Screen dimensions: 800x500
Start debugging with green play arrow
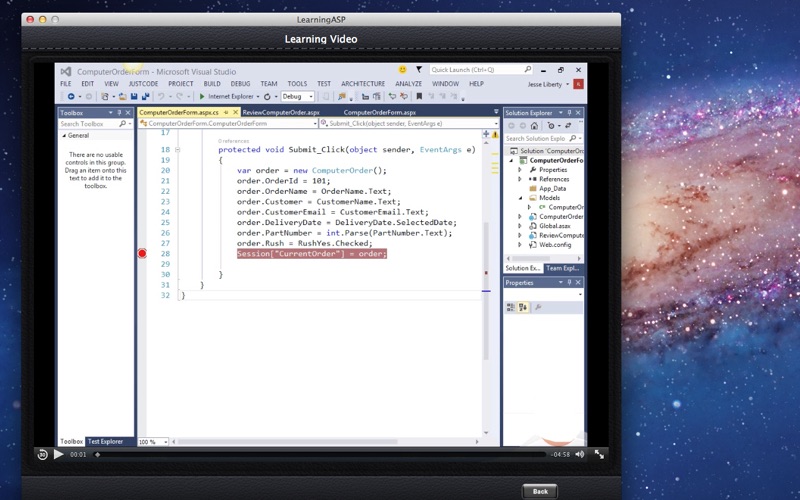(202, 96)
